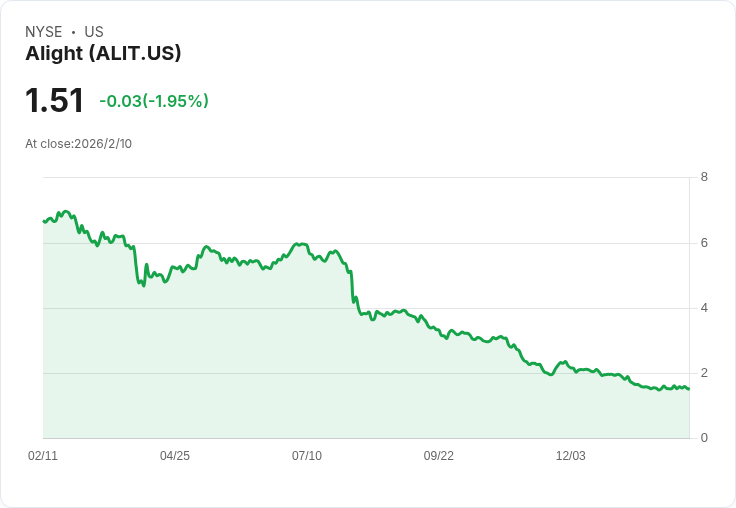Image resolution: width=736 pixels, height=508 pixels.
Task: Click the Alight (ALIT.US) stock title
Action: pos(103,54)
